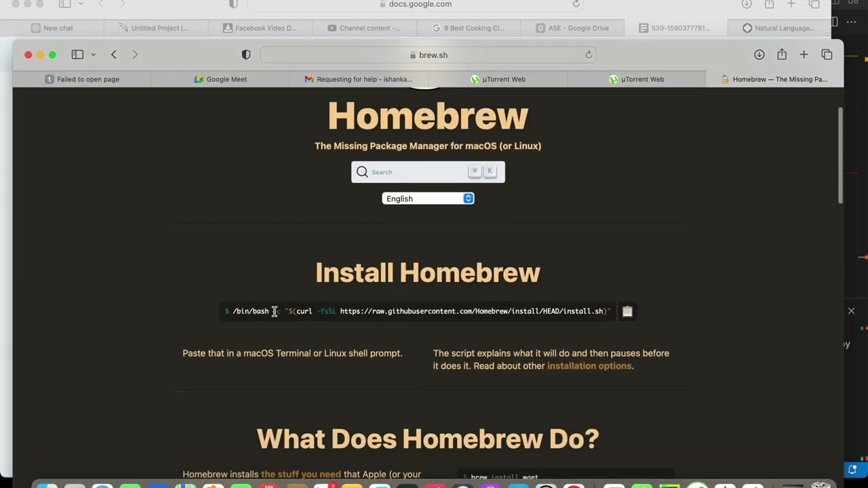Open Requesting for help Gmail tab
The width and height of the screenshot is (868, 488).
(359, 79)
